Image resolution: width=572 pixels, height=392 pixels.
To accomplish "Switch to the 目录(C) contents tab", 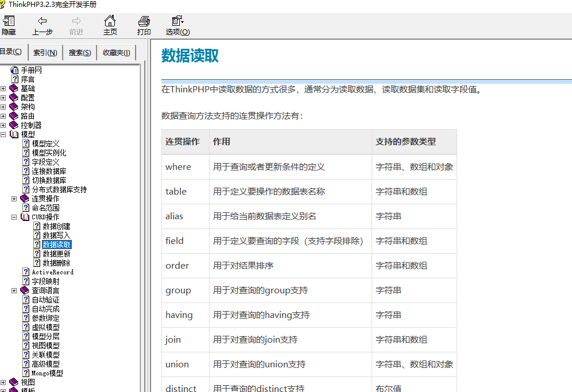I will tap(11, 52).
